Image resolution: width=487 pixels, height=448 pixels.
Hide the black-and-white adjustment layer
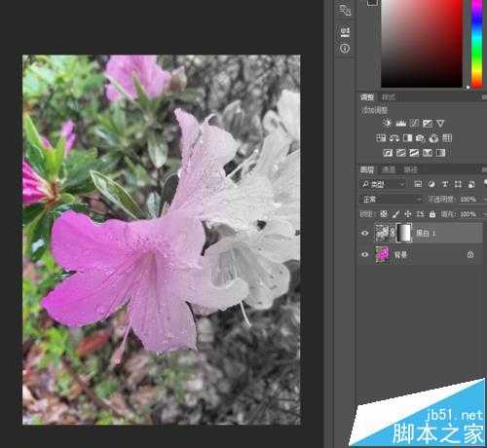(365, 233)
